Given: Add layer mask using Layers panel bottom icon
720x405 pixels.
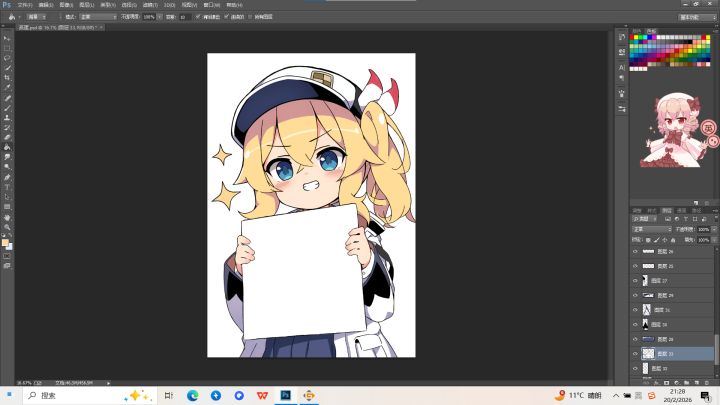Looking at the screenshot, I should pyautogui.click(x=666, y=382).
